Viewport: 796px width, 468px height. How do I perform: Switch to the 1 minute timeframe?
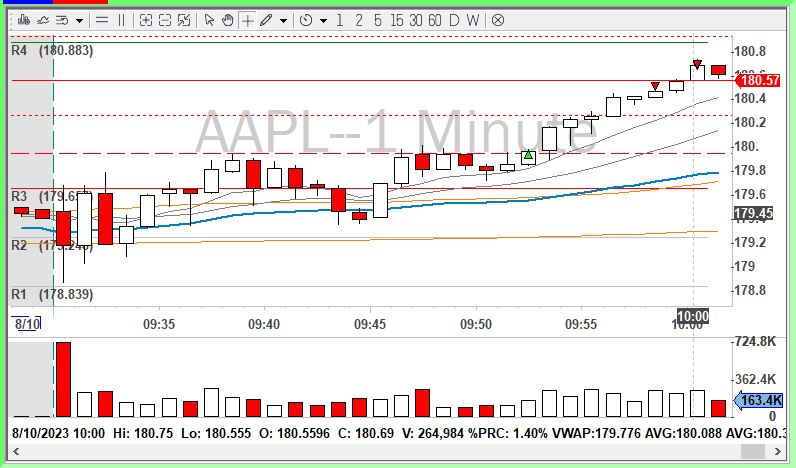(340, 20)
